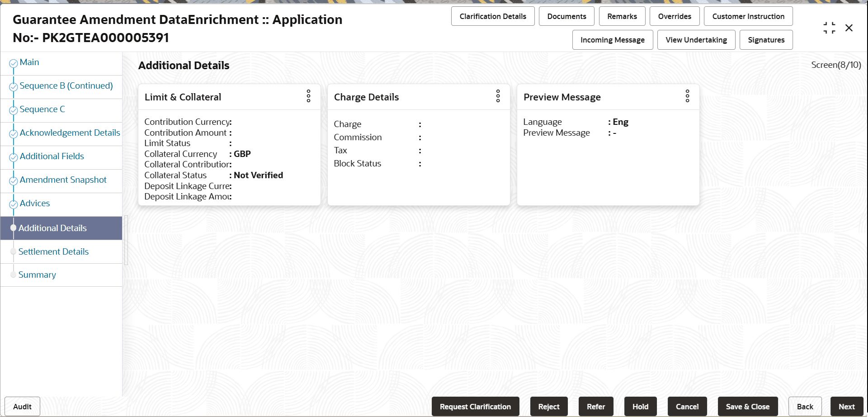Viewport: 868px width, 417px height.
Task: Click the Block Status label
Action: pyautogui.click(x=357, y=164)
